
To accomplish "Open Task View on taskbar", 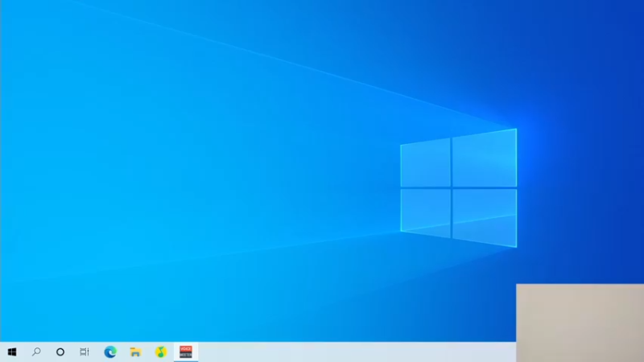I will (x=85, y=352).
